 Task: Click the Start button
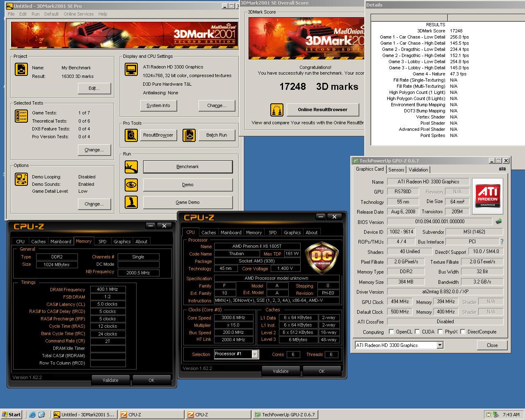click(11, 415)
